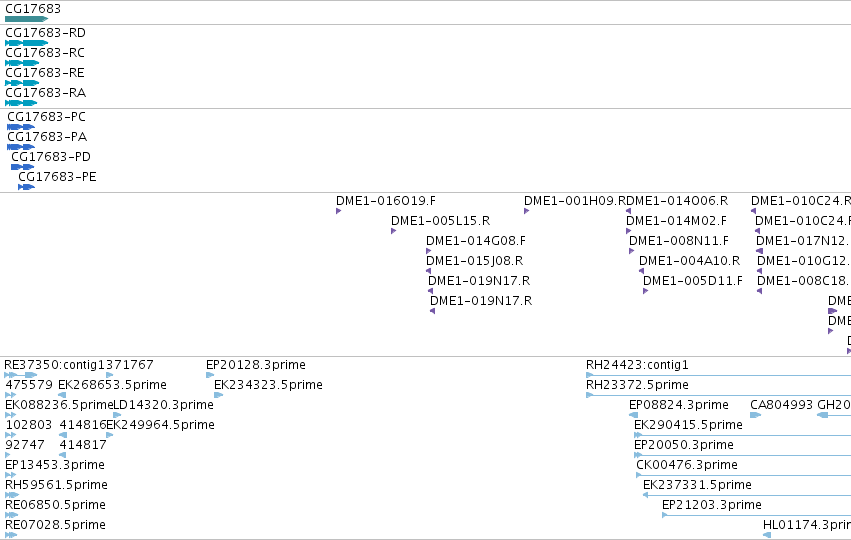Click the CG17683-PC protein glyph
Image resolution: width=851 pixels, height=540 pixels.
[21, 127]
